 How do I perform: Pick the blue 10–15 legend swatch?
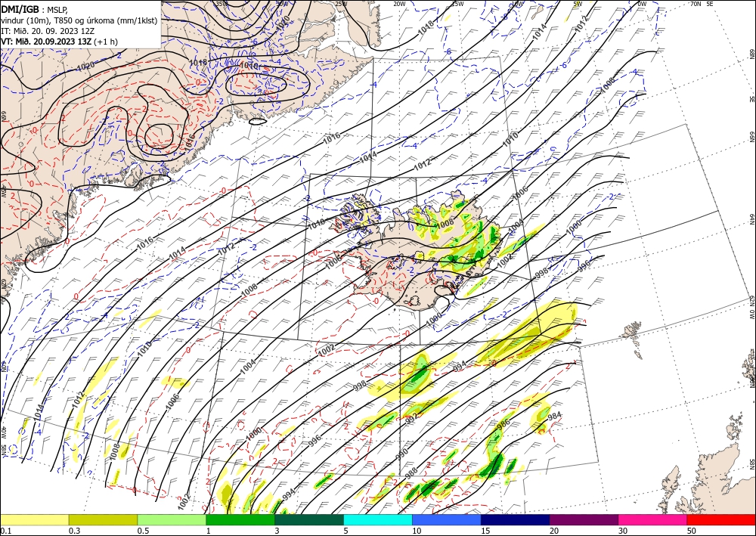447,519
